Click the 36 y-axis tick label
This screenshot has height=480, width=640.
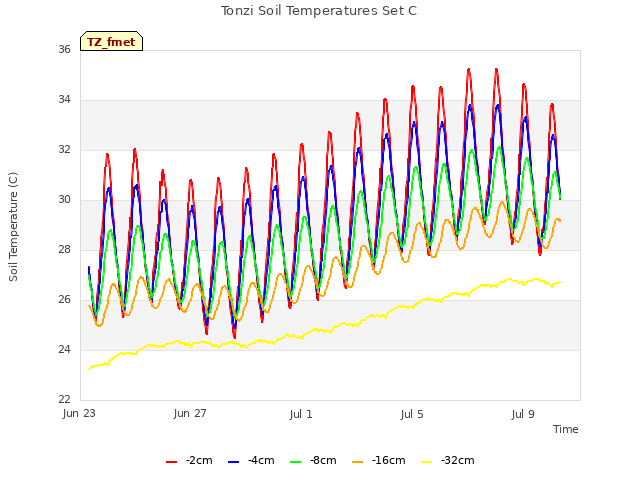(64, 49)
